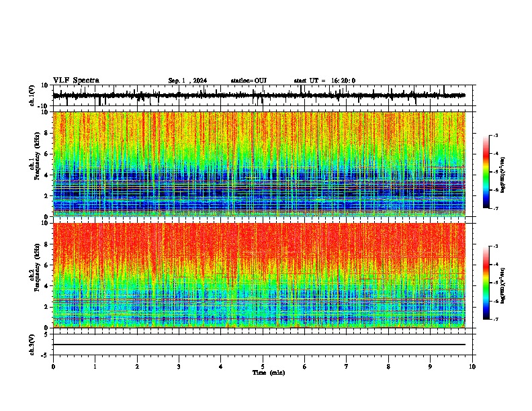Click inside the ch.1 spectrogram panel

pos(259,164)
